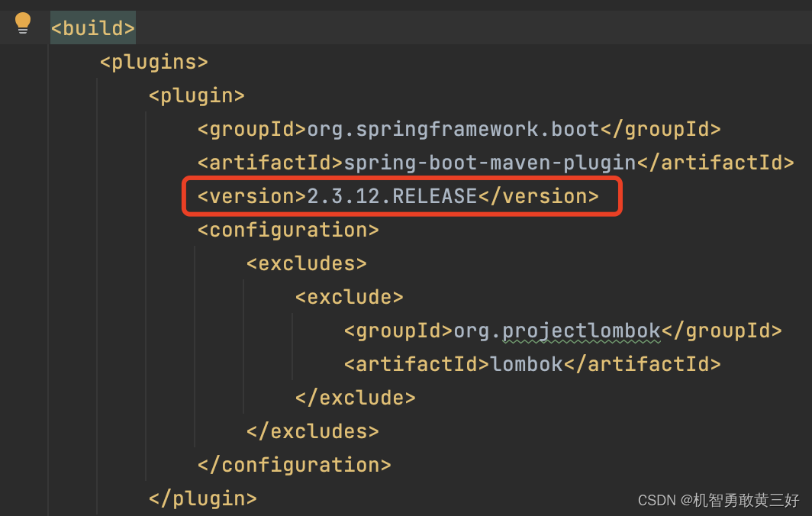
Task: Select the build opening tag
Action: (x=92, y=26)
